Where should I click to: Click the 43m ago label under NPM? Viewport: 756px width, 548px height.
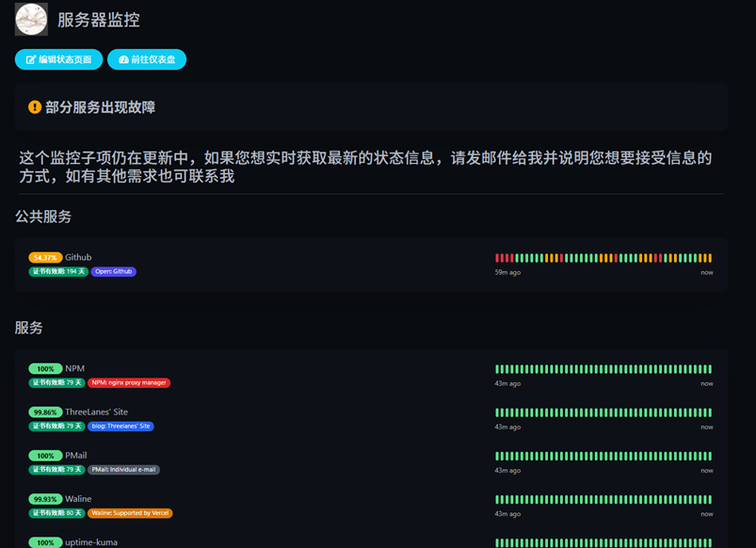pos(507,383)
